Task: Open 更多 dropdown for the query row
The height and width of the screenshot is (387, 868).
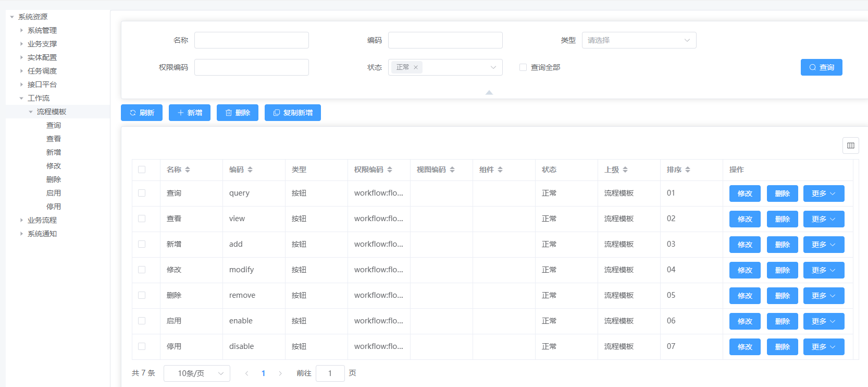Action: pos(824,194)
